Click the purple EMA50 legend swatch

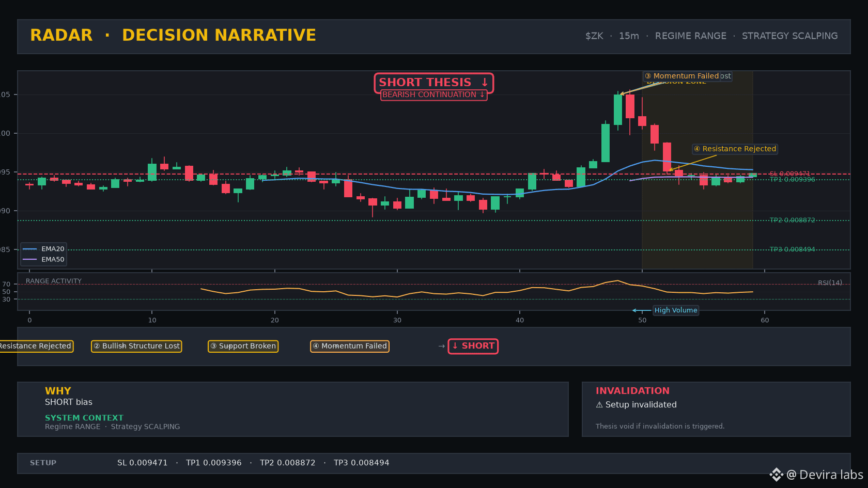click(x=30, y=259)
